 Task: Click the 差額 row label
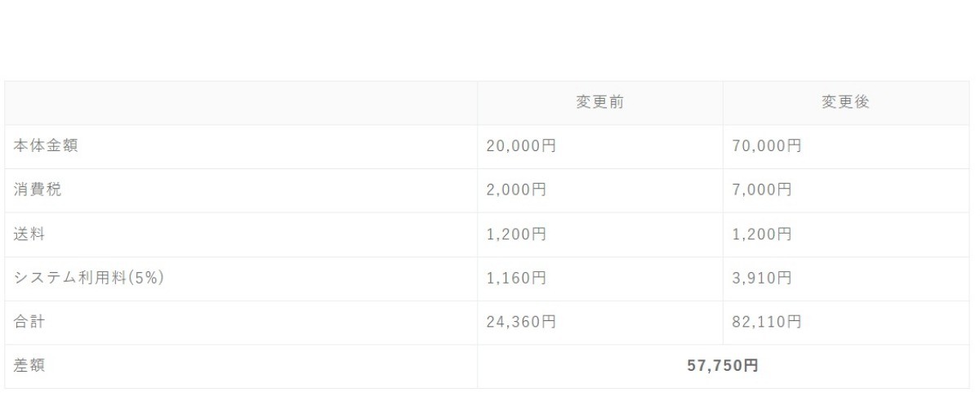tap(29, 366)
